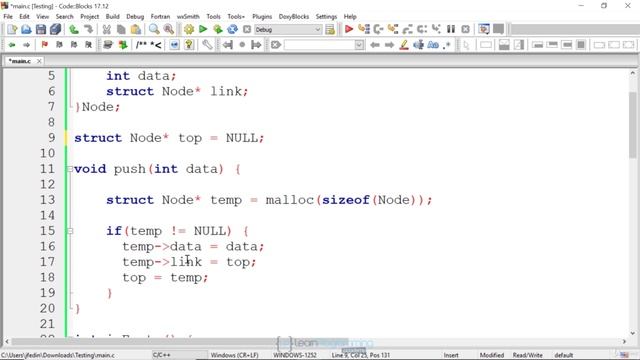Click the Next line debug icon

point(378,29)
